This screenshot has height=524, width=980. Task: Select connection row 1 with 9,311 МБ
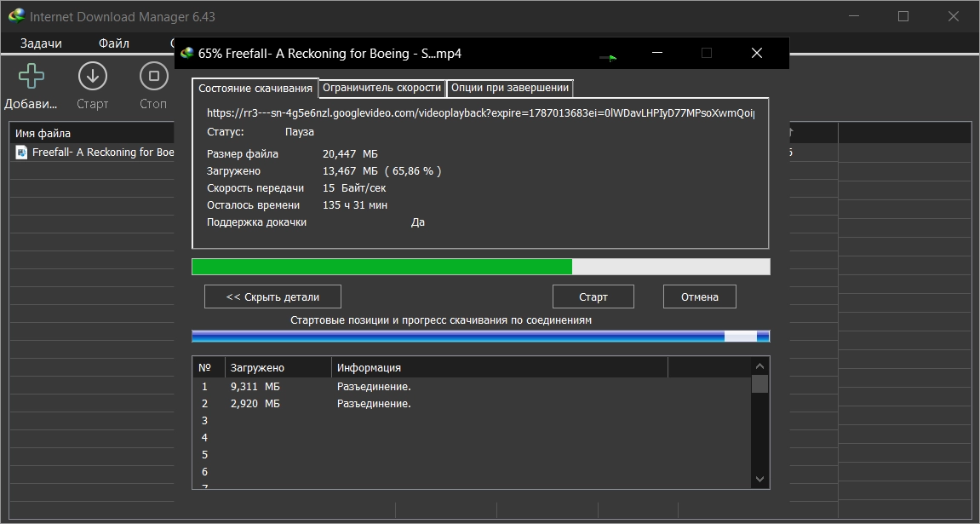[x=472, y=387]
